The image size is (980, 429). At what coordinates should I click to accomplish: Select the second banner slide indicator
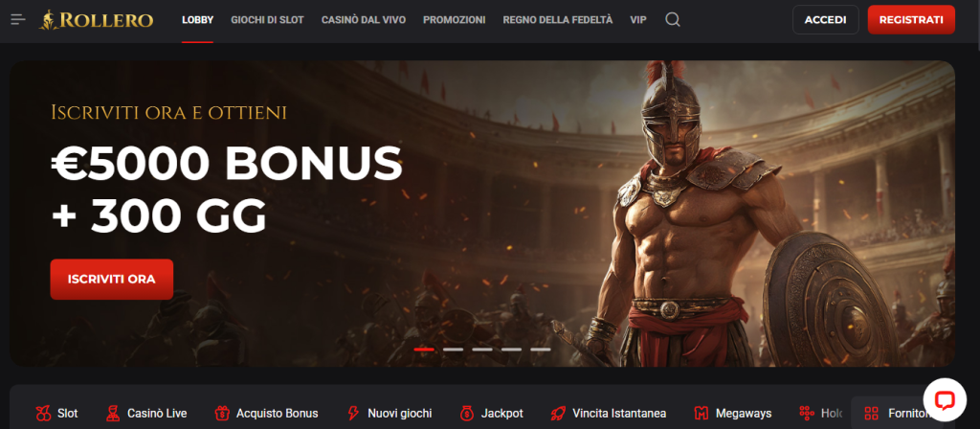point(453,349)
